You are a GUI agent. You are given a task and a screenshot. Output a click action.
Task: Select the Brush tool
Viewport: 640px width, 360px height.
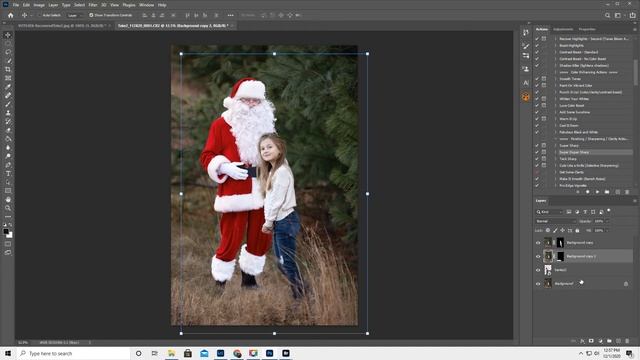point(8,104)
